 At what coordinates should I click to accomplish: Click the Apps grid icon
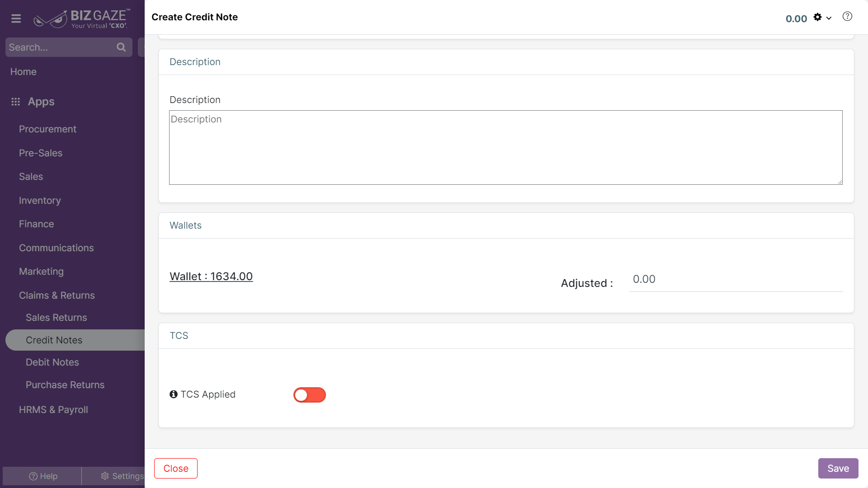click(x=16, y=102)
